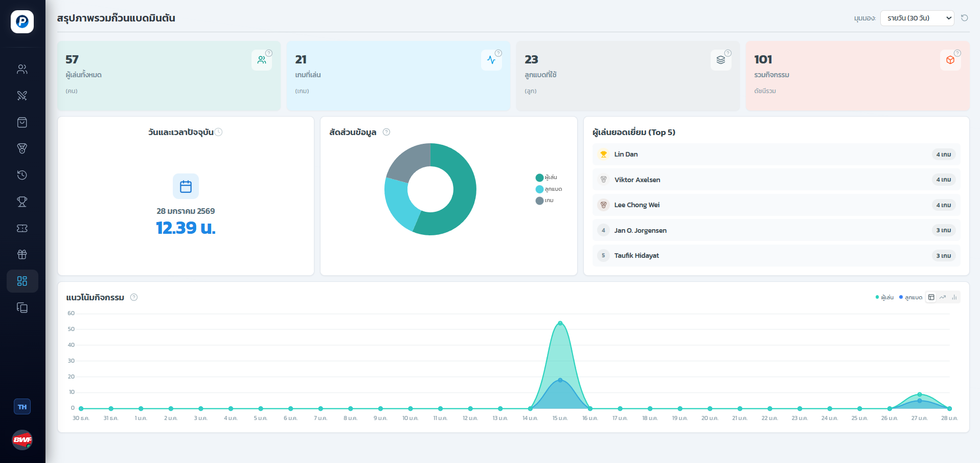Toggle the ผู้เล่น legend on the trend chart

(885, 297)
